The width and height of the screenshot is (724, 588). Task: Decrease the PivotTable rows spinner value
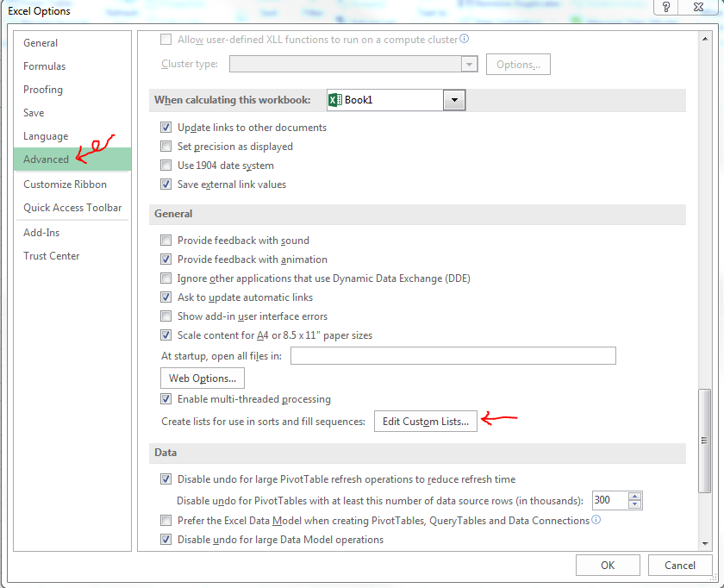point(635,505)
